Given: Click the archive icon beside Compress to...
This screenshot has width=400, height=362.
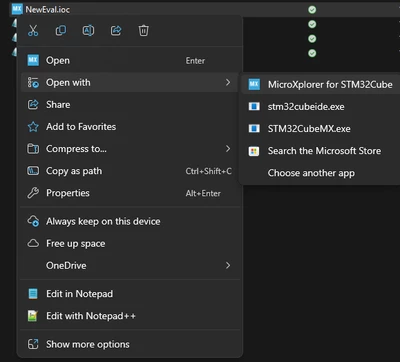Looking at the screenshot, I should pos(33,149).
